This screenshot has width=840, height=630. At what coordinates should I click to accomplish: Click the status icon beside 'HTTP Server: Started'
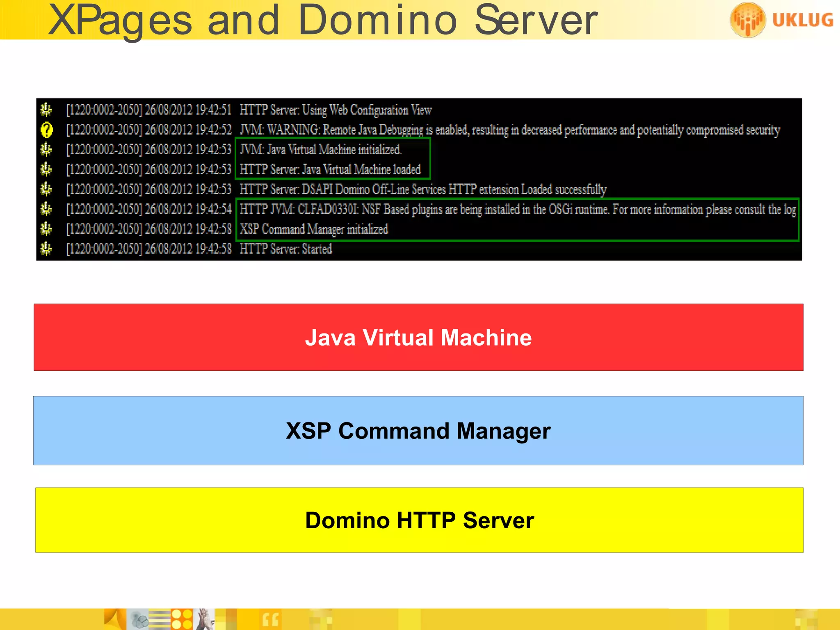point(46,249)
